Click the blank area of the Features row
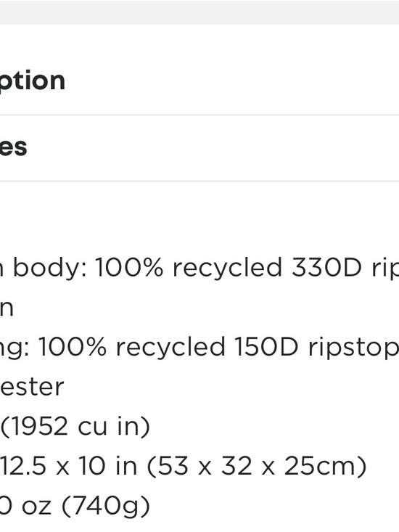Image resolution: width=399 pixels, height=532 pixels. pyautogui.click(x=213, y=147)
